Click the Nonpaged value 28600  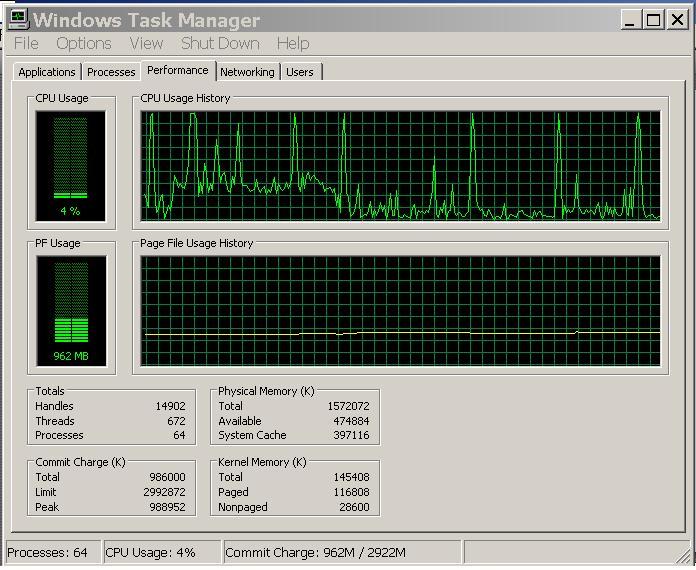(x=354, y=507)
